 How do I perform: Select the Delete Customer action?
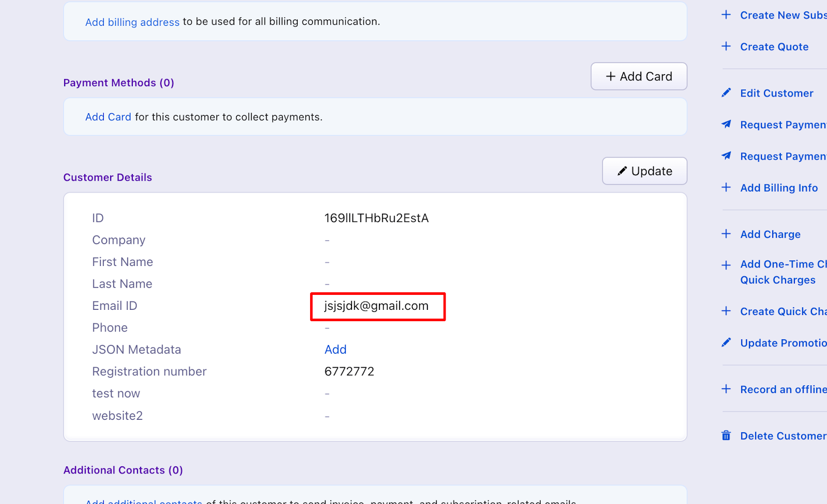[783, 436]
